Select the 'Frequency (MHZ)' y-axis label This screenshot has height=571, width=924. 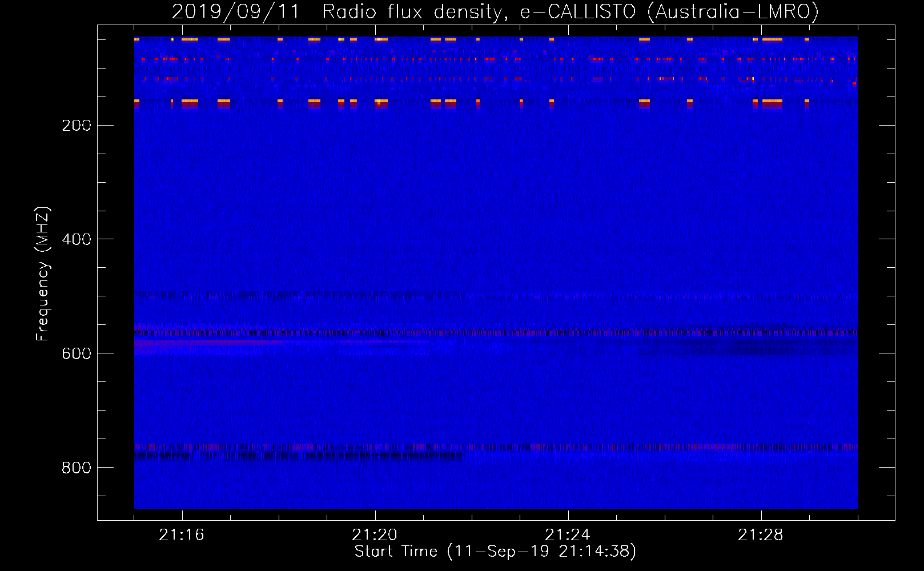(x=43, y=274)
